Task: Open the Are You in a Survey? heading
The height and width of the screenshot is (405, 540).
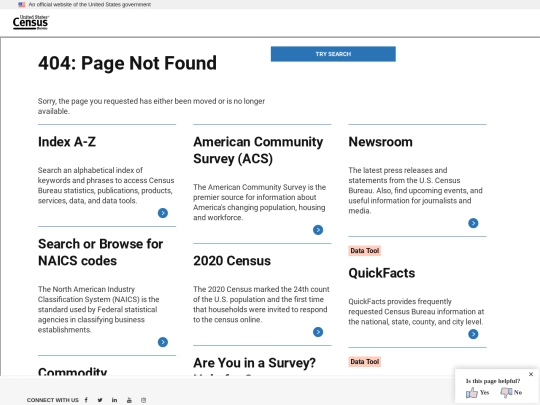Action: click(x=254, y=363)
